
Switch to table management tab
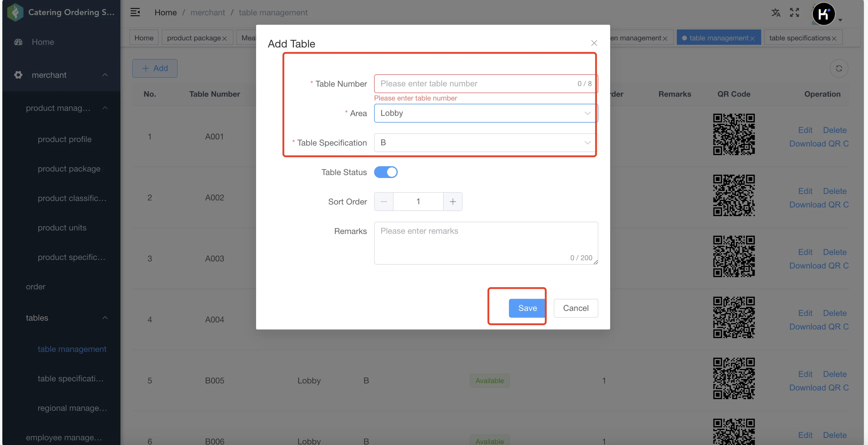[718, 38]
